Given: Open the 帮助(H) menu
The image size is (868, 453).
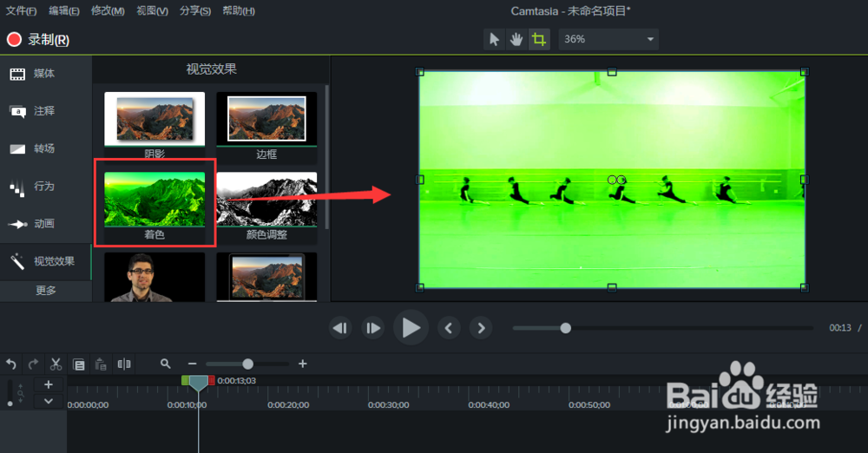Looking at the screenshot, I should coord(239,10).
